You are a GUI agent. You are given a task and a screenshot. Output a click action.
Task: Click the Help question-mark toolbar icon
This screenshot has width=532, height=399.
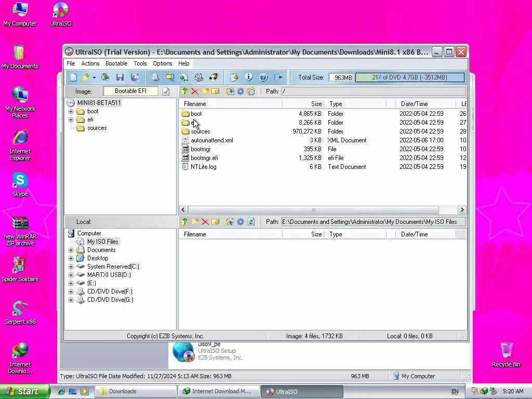(x=263, y=77)
